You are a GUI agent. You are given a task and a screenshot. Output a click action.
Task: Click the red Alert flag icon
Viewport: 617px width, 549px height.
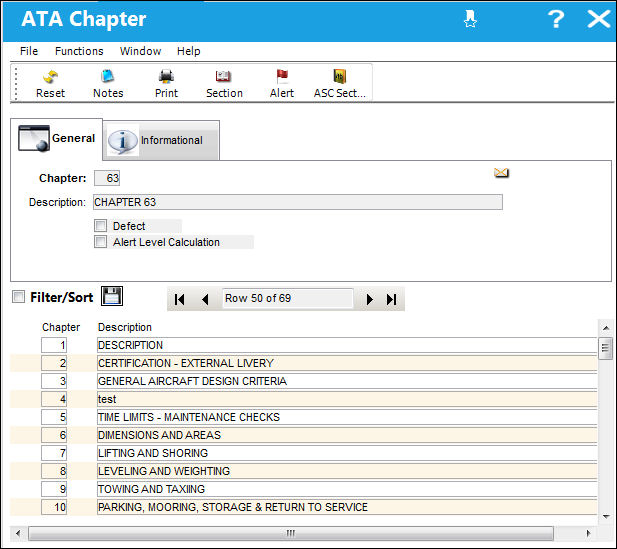click(282, 76)
